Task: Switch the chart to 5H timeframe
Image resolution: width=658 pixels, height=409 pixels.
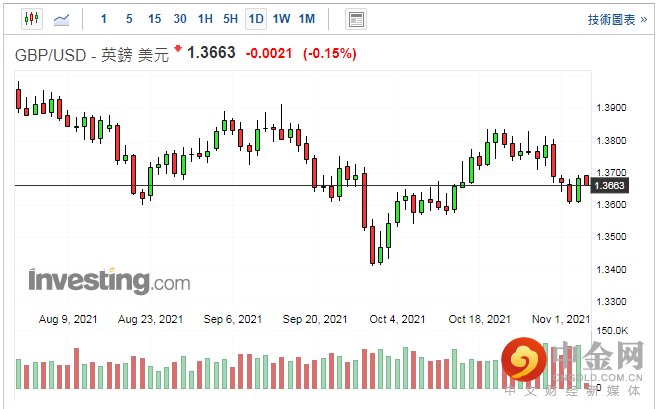Action: (x=231, y=18)
